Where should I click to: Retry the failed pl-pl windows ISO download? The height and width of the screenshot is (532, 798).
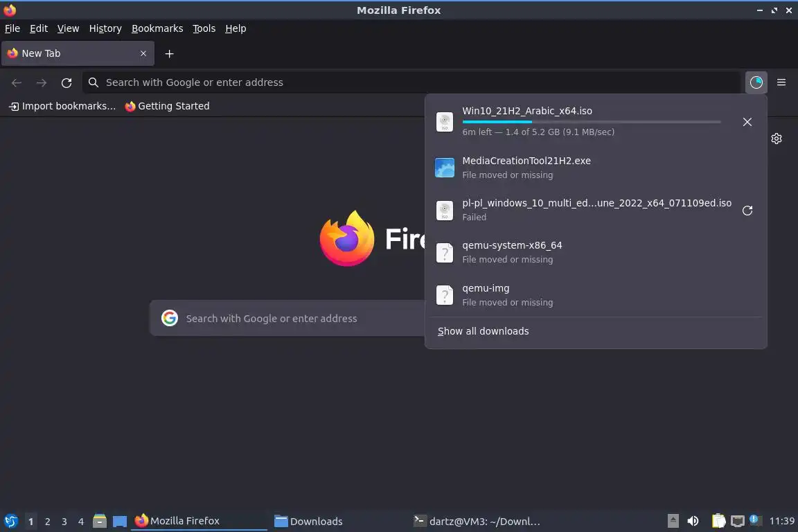coord(747,211)
